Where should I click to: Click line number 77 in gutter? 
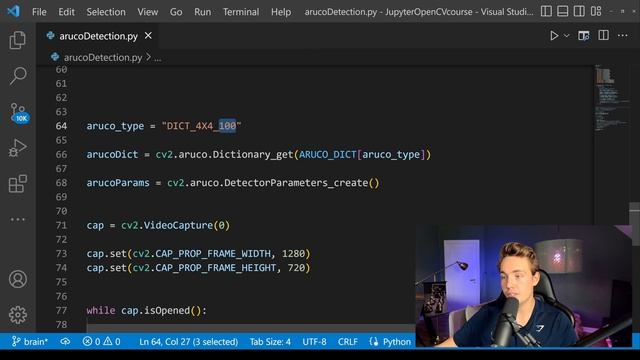(61, 310)
